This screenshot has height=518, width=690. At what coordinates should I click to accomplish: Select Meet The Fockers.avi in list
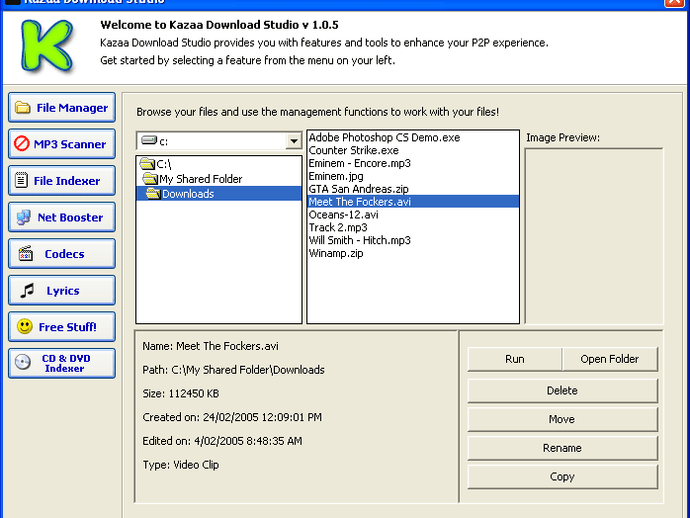pos(413,202)
